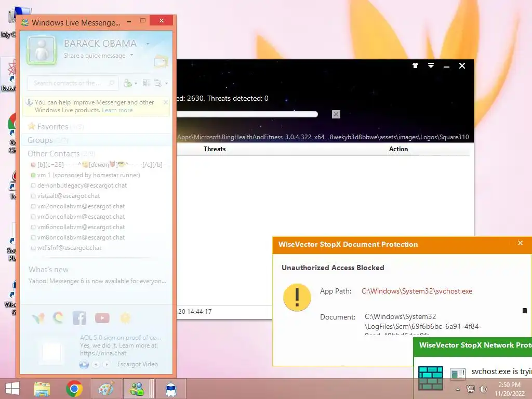Click the yellow sun icon in Messenger bottom bar
This screenshot has height=399, width=532.
[125, 318]
